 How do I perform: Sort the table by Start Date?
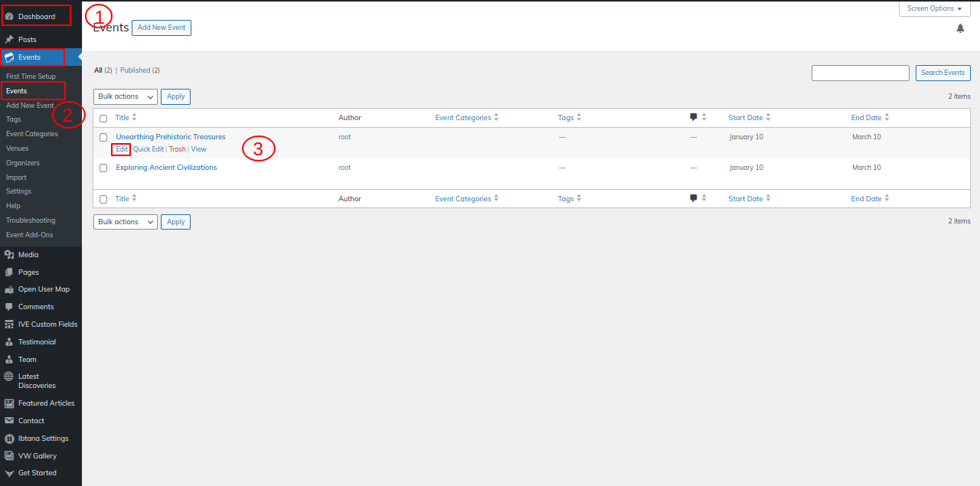click(746, 118)
